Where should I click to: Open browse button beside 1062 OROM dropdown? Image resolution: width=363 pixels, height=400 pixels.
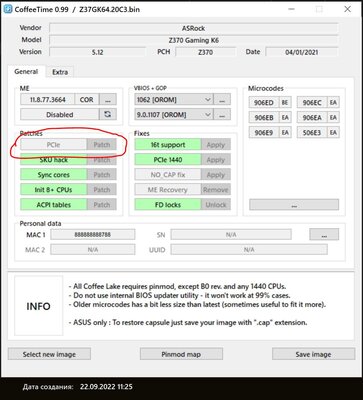click(x=222, y=99)
